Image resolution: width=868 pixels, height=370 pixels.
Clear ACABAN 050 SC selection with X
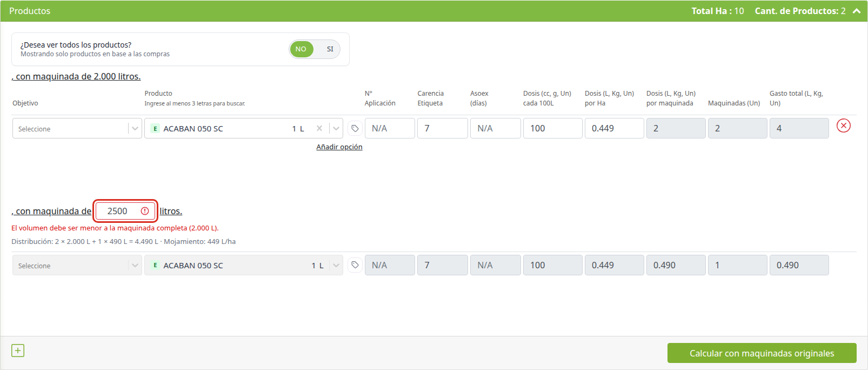click(x=319, y=128)
